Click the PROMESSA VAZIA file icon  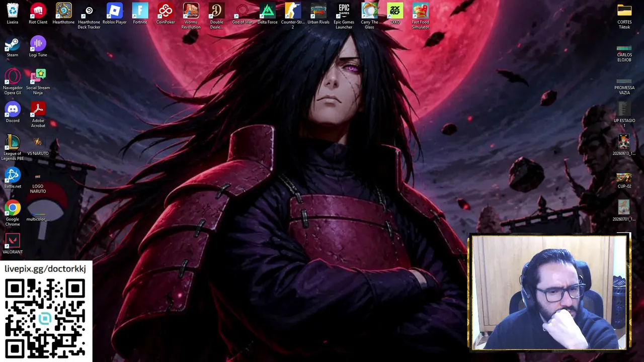pos(624,81)
